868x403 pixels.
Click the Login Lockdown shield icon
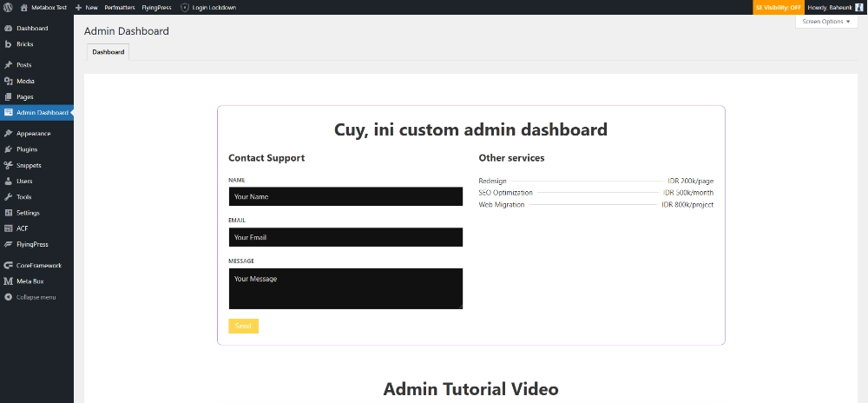[185, 8]
